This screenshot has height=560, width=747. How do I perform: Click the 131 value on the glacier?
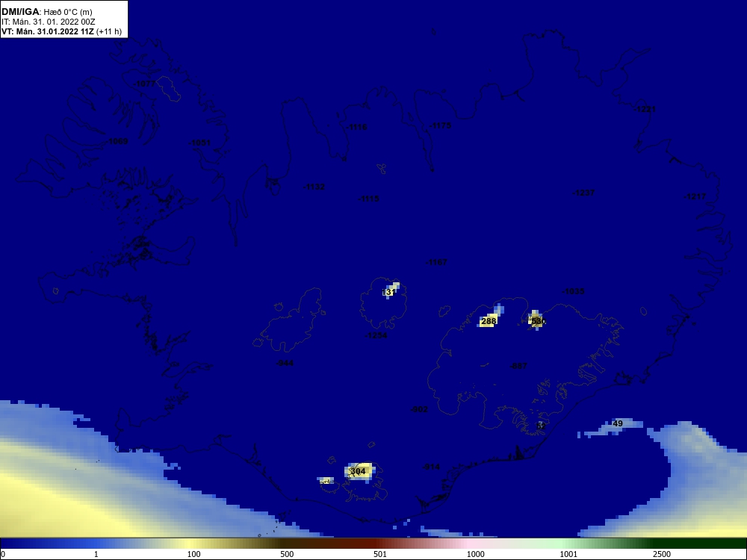388,292
